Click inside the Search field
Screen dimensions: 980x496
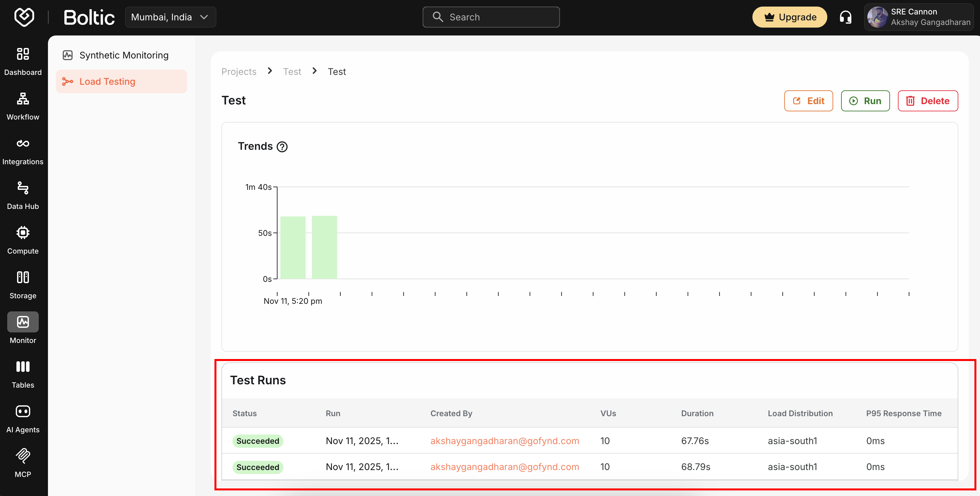pos(491,17)
